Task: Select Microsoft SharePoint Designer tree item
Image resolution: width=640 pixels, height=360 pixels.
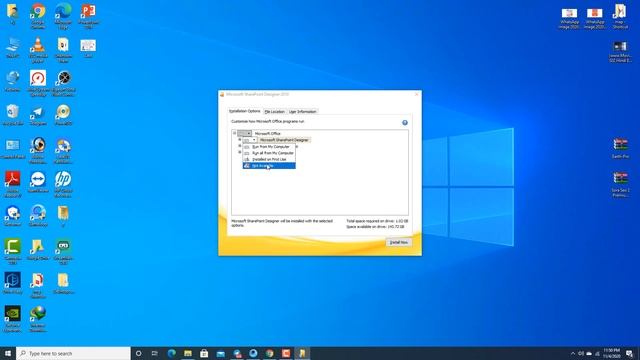Action: pyautogui.click(x=284, y=140)
